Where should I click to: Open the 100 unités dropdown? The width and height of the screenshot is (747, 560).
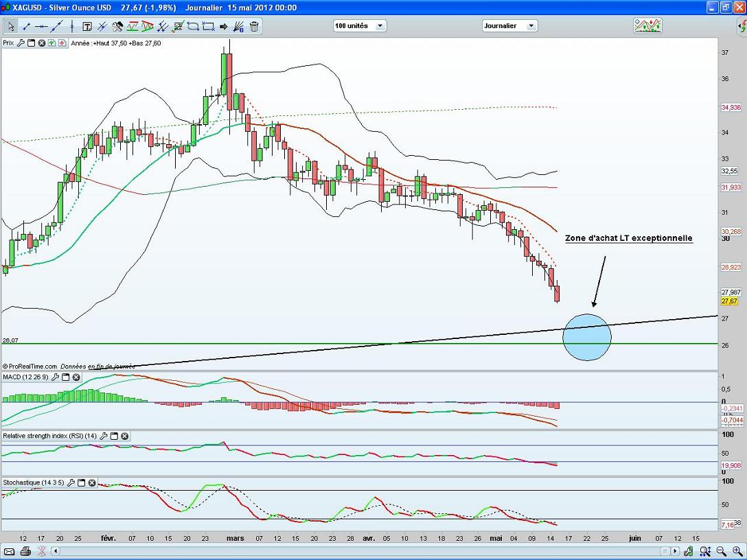pos(360,26)
